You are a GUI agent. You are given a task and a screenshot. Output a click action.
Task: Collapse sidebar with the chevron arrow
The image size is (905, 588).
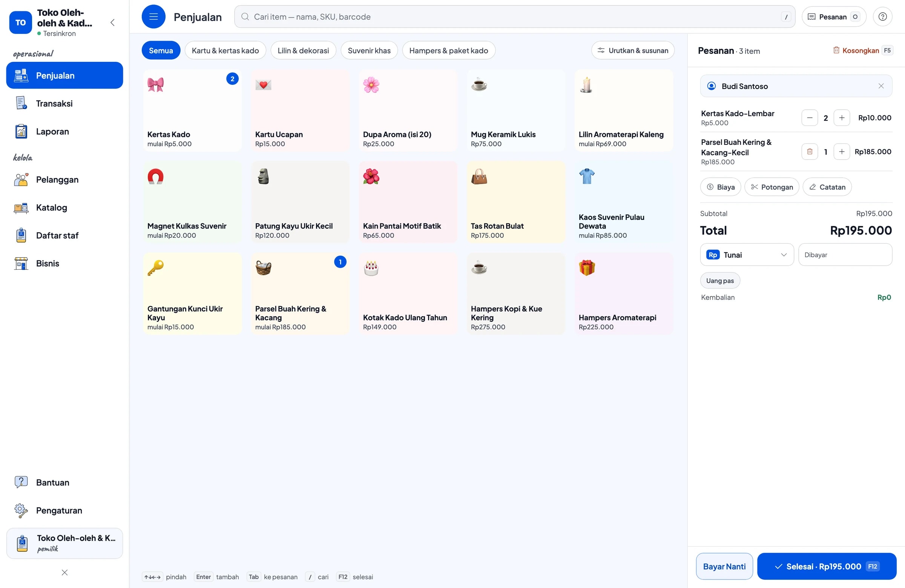click(x=112, y=22)
